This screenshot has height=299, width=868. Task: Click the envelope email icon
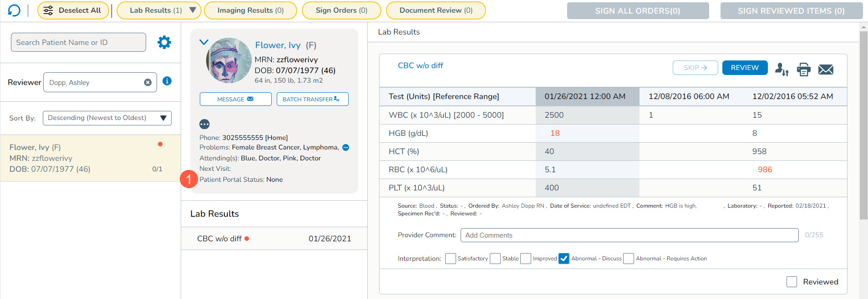click(x=826, y=70)
